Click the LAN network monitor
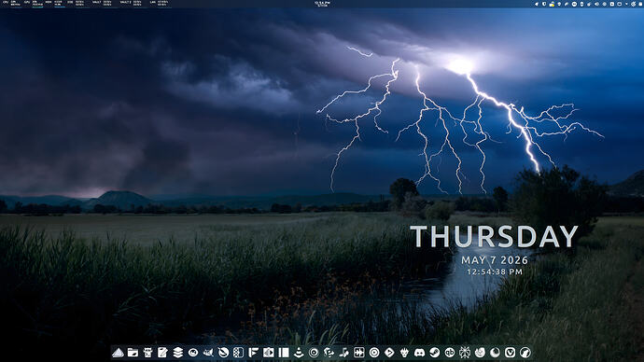This screenshot has width=644, height=362. coord(160,4)
